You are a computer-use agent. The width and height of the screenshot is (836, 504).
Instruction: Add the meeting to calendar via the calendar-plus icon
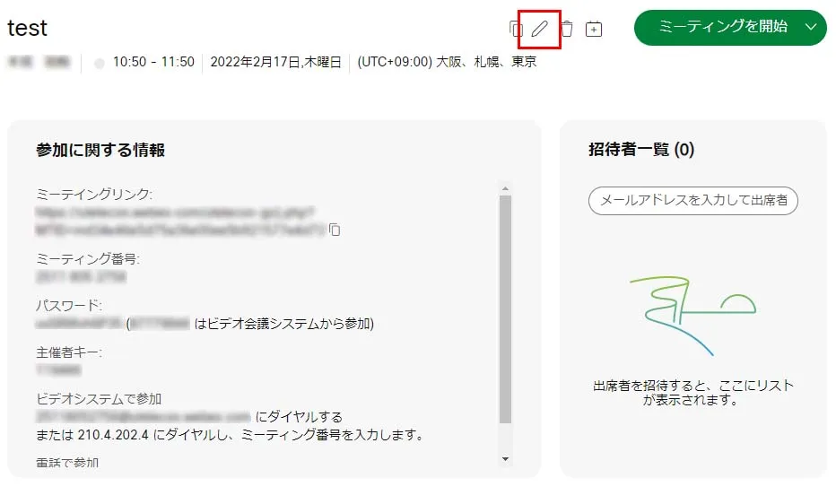pyautogui.click(x=594, y=29)
